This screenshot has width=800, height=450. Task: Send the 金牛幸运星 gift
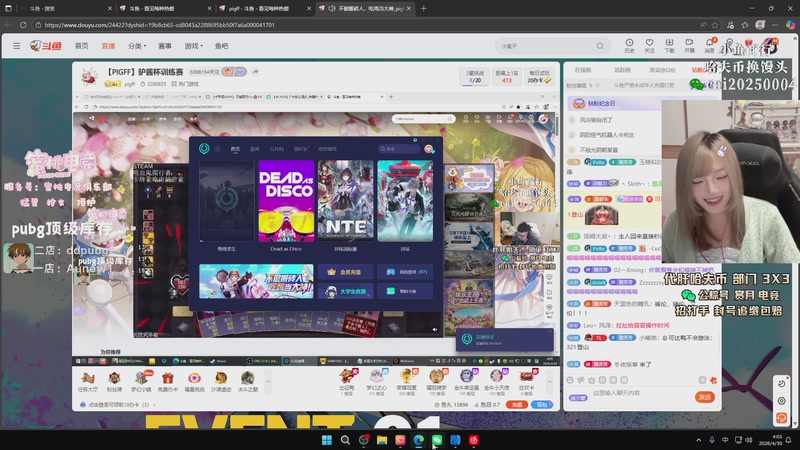click(x=466, y=382)
